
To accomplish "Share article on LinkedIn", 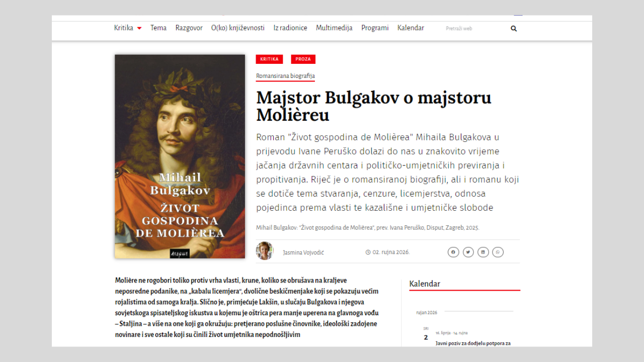I will pos(483,252).
